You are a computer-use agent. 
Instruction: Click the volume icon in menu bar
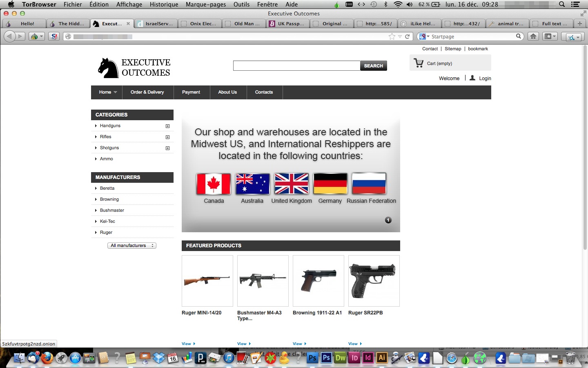410,4
